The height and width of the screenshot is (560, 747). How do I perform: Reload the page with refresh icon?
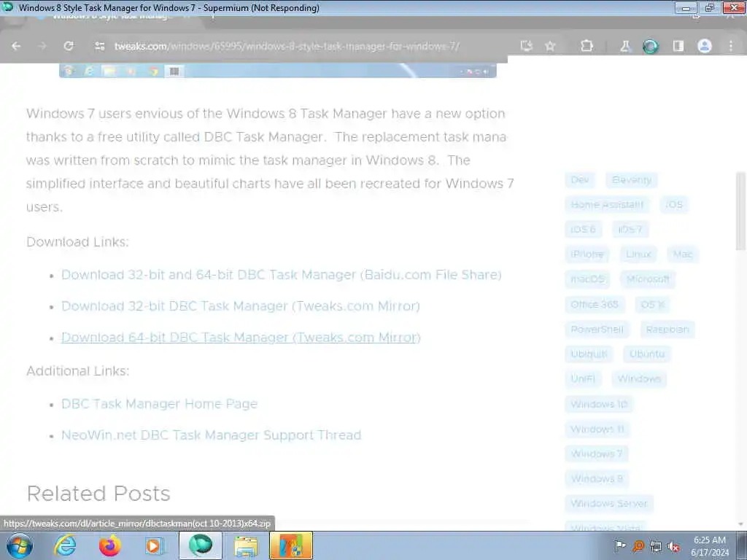[69, 46]
